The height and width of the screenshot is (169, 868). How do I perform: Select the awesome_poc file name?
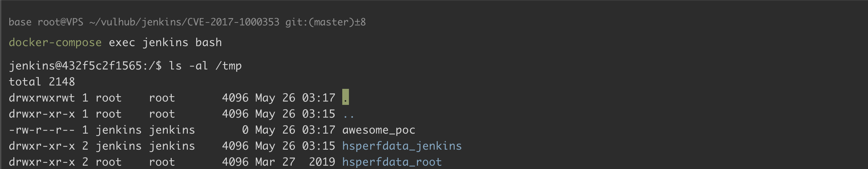(378, 130)
